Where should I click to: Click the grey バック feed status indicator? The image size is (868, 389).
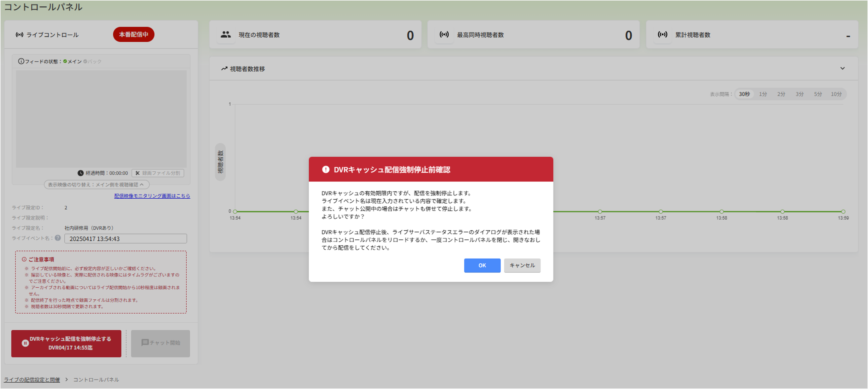coord(85,61)
